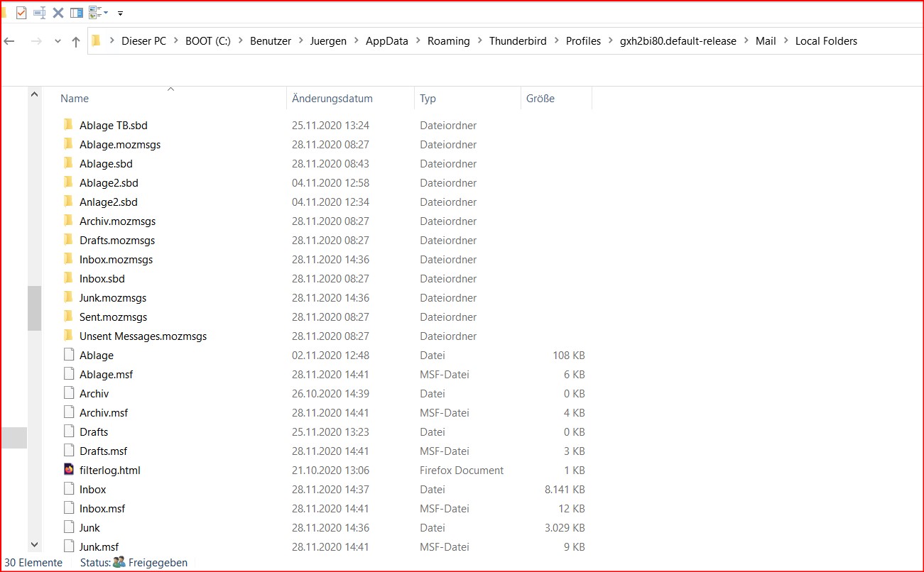Sort files by Änderungsdatum column
Image resolution: width=924 pixels, height=572 pixels.
(x=332, y=99)
